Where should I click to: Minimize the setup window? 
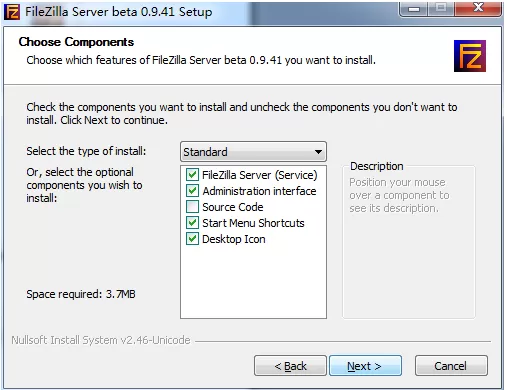(x=414, y=9)
